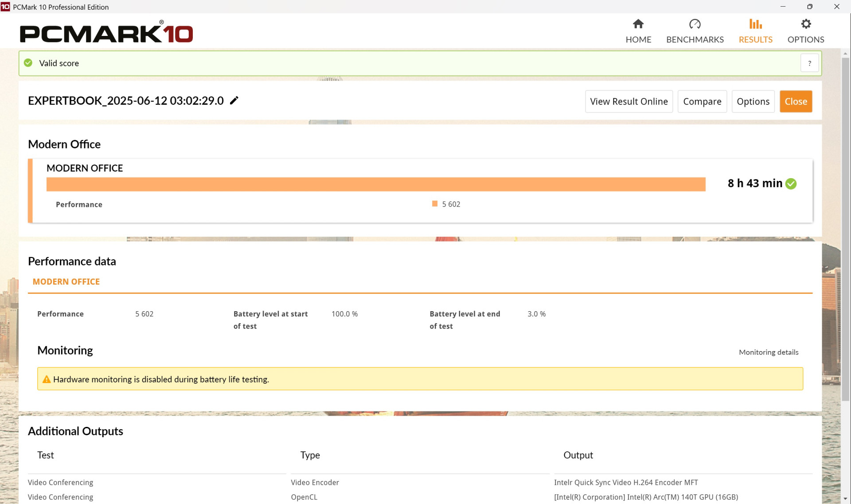
Task: Open View Result Online
Action: (628, 102)
